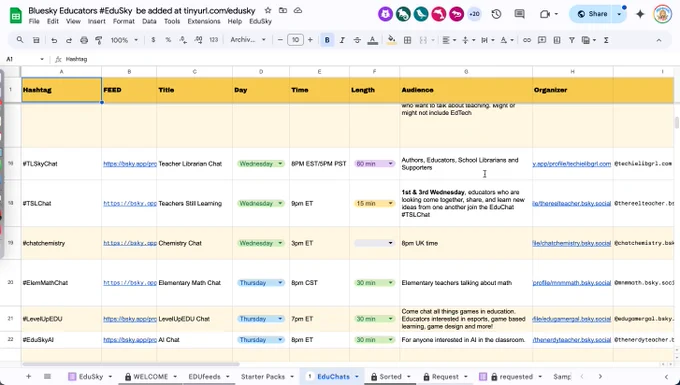Image resolution: width=680 pixels, height=385 pixels.
Task: Open the File menu
Action: [34, 21]
